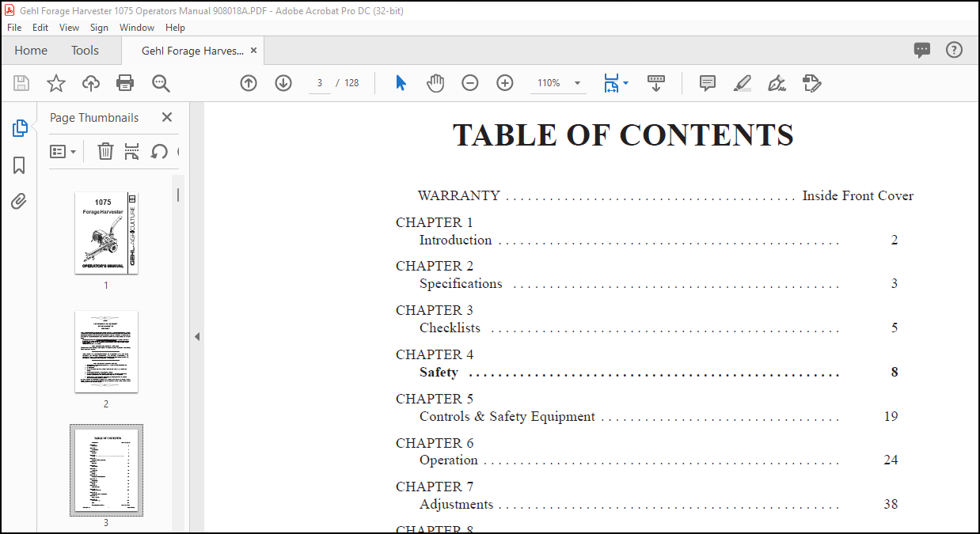Open the Help menu
This screenshot has width=980, height=534.
point(175,27)
